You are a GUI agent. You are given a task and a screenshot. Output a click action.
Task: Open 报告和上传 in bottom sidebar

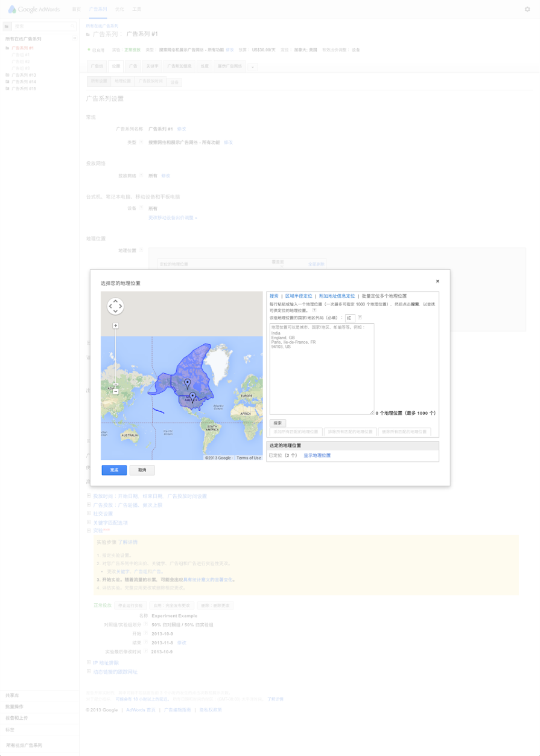point(17,718)
